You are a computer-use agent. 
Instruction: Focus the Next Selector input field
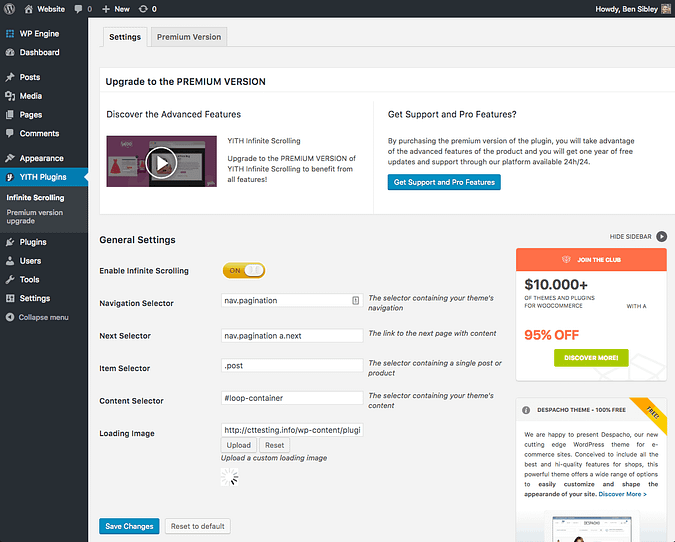(292, 336)
